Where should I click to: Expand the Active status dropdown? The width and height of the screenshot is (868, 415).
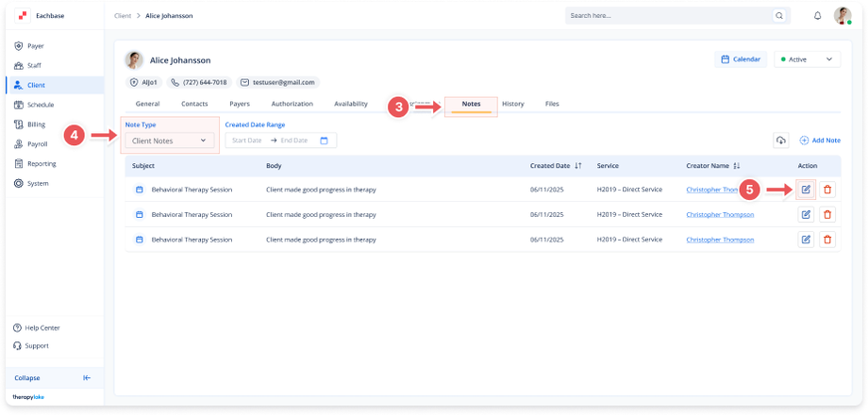point(807,59)
